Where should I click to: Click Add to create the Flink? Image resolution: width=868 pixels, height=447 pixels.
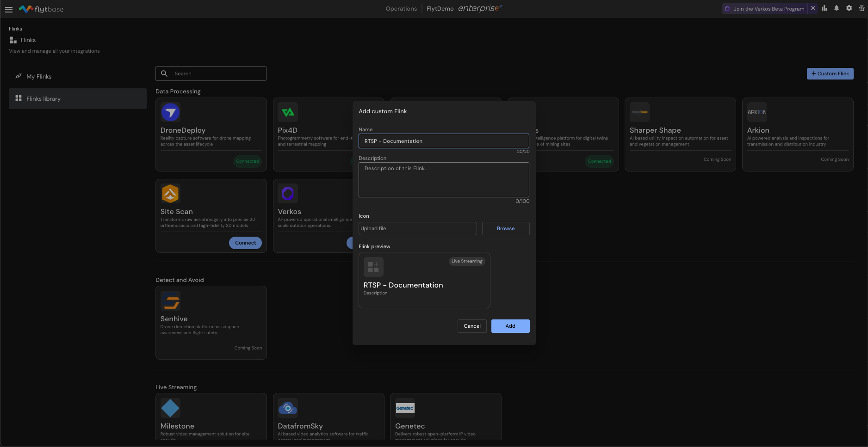510,326
